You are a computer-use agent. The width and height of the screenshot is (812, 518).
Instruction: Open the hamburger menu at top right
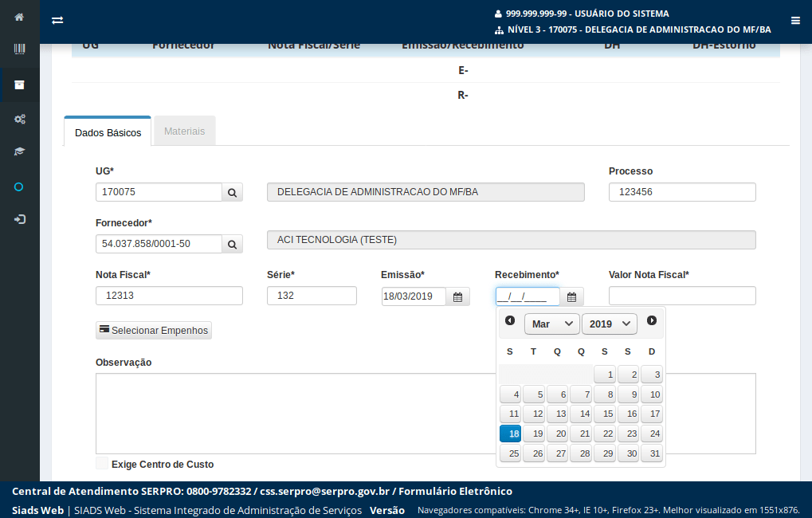(795, 21)
